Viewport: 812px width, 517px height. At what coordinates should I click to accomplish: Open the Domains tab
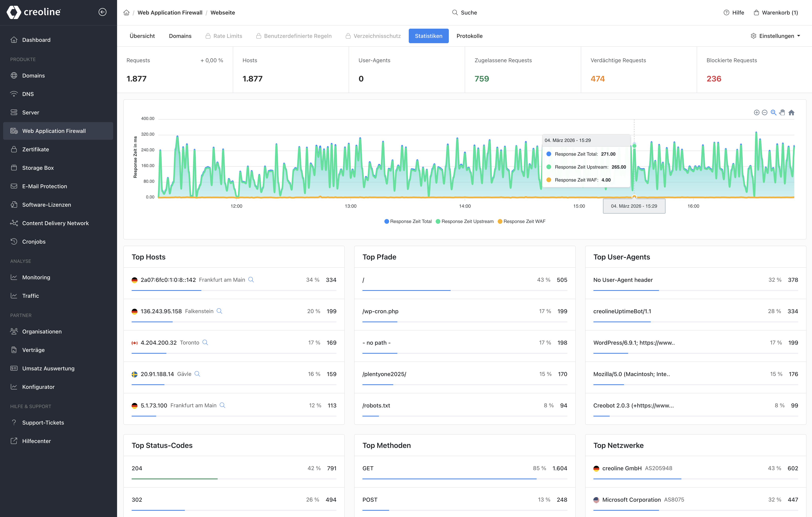pos(180,36)
